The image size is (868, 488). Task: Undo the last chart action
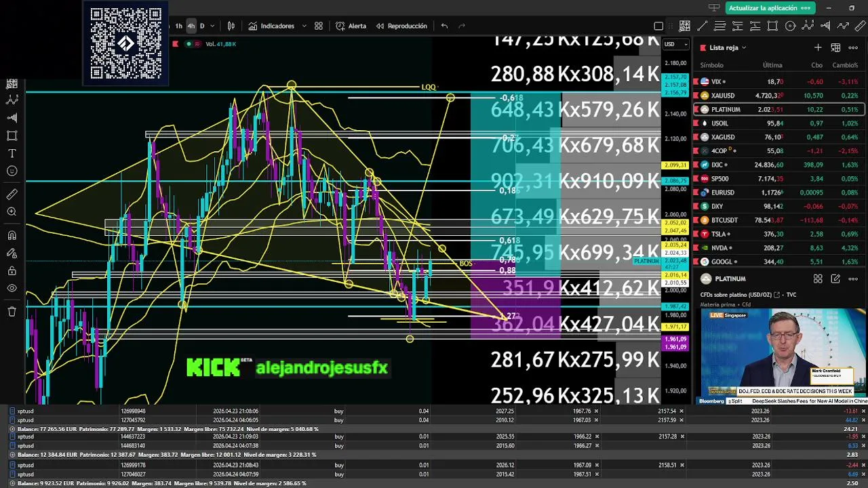click(x=444, y=26)
